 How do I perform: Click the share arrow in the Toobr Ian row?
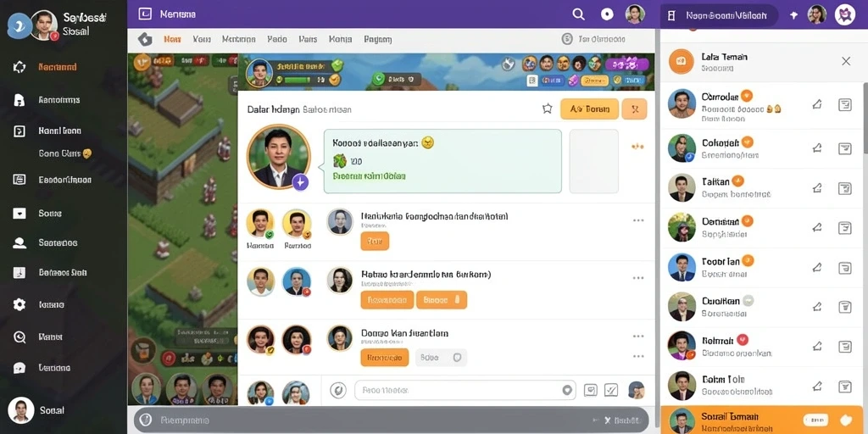pos(816,268)
